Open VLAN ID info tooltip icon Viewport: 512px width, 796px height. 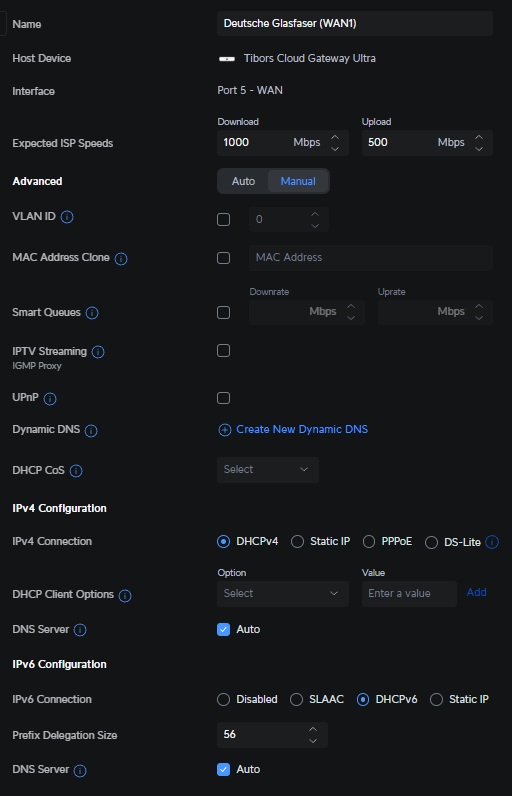(67, 217)
